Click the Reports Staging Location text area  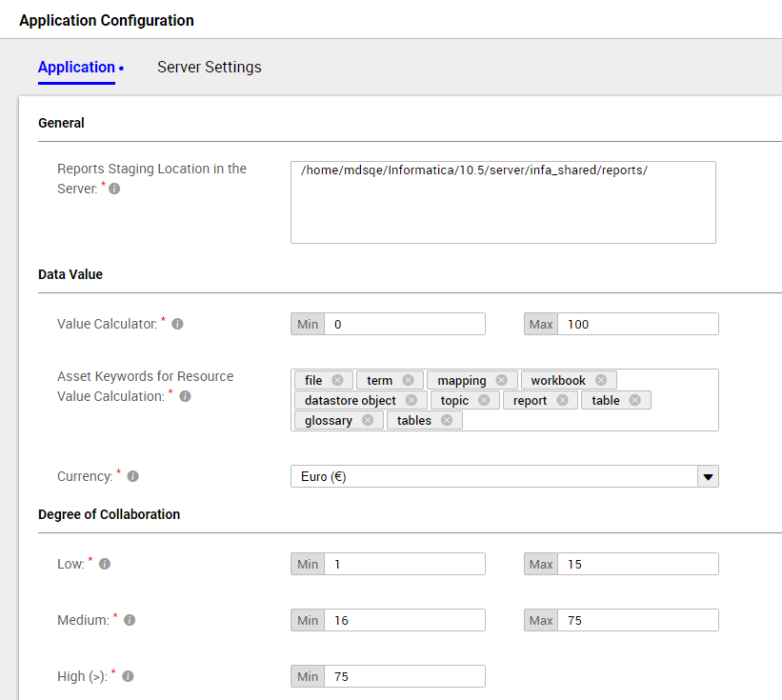click(x=503, y=203)
